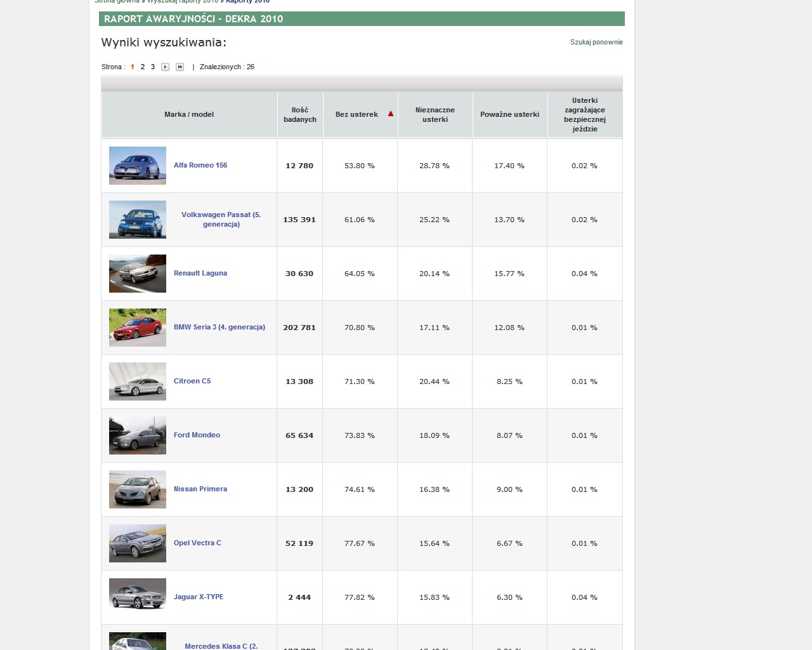Click the Ford Mondeo car thumbnail

tap(138, 435)
